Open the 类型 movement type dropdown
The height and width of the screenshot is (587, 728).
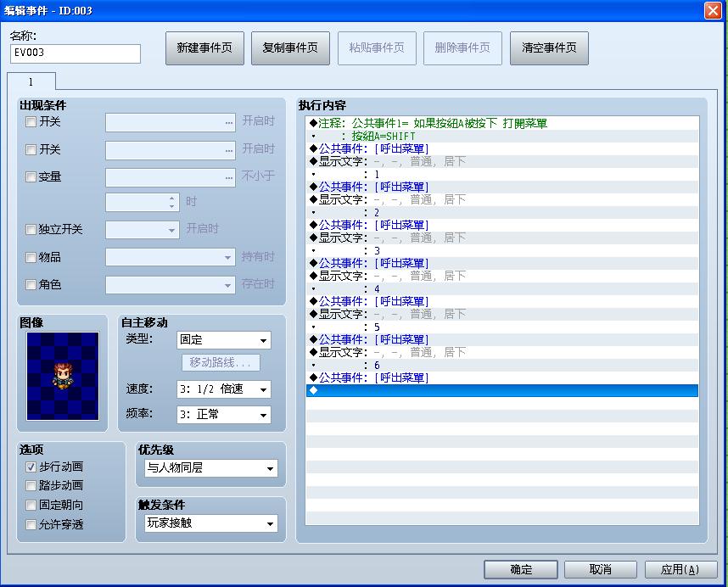(224, 340)
